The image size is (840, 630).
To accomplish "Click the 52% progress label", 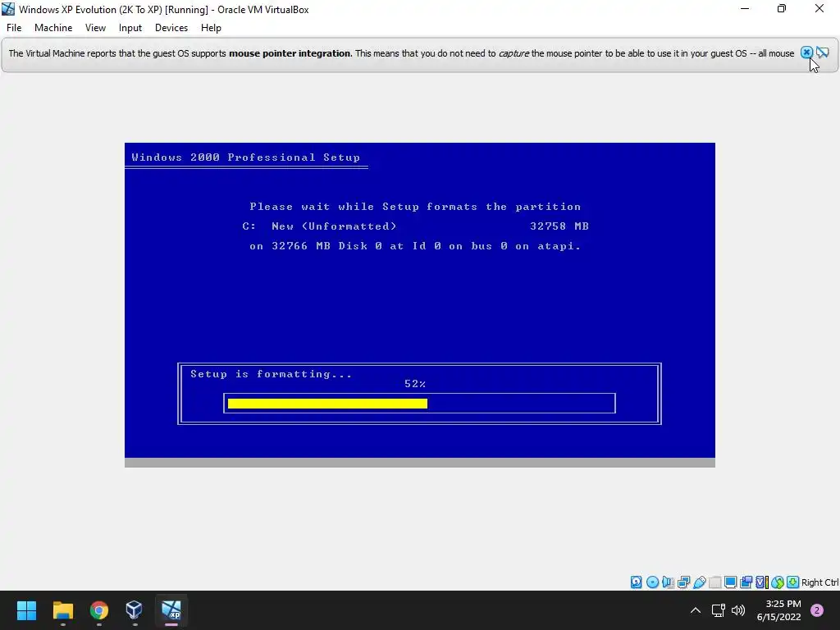I will pyautogui.click(x=415, y=384).
